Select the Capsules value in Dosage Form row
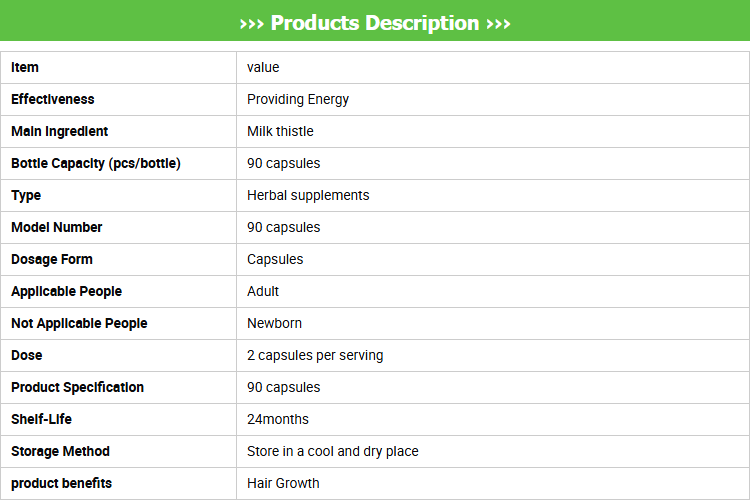The width and height of the screenshot is (751, 502). tap(275, 259)
